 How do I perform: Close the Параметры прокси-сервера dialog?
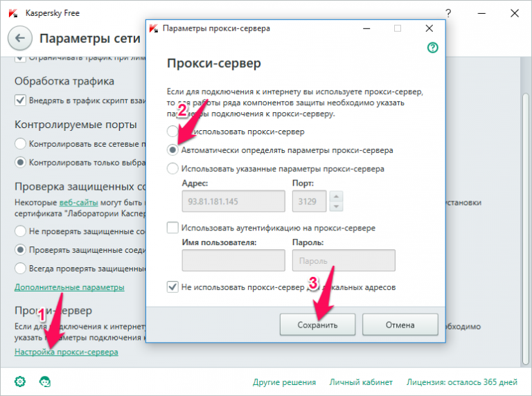click(429, 28)
